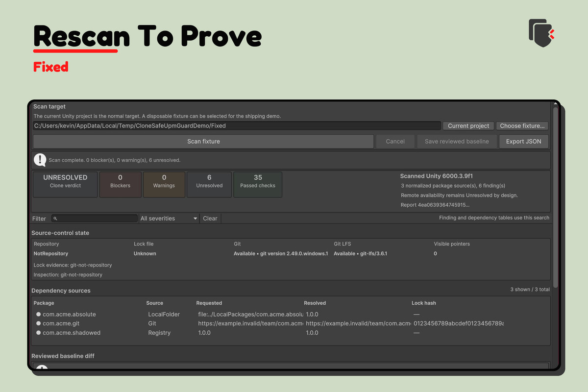Focus the scan target path field

tap(237, 126)
